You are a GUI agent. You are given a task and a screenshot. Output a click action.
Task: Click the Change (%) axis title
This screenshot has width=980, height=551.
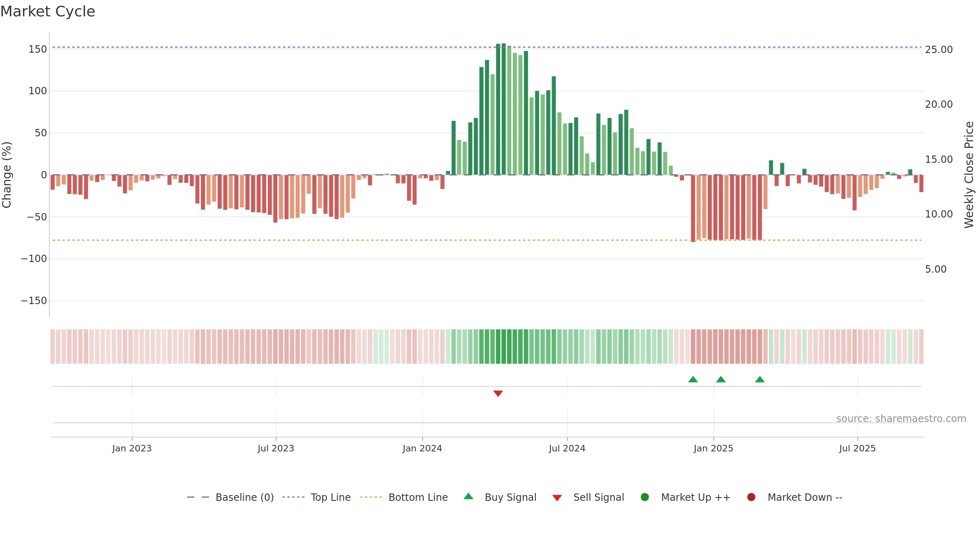click(x=7, y=175)
